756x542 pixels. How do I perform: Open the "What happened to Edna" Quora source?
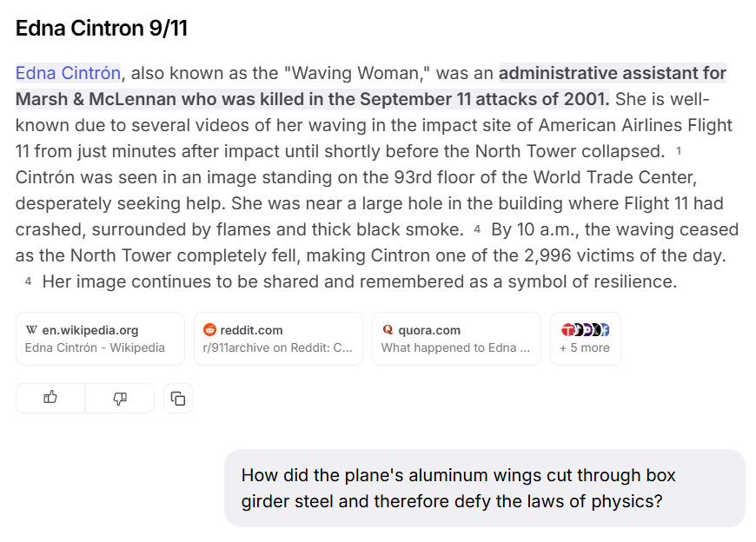(x=455, y=348)
